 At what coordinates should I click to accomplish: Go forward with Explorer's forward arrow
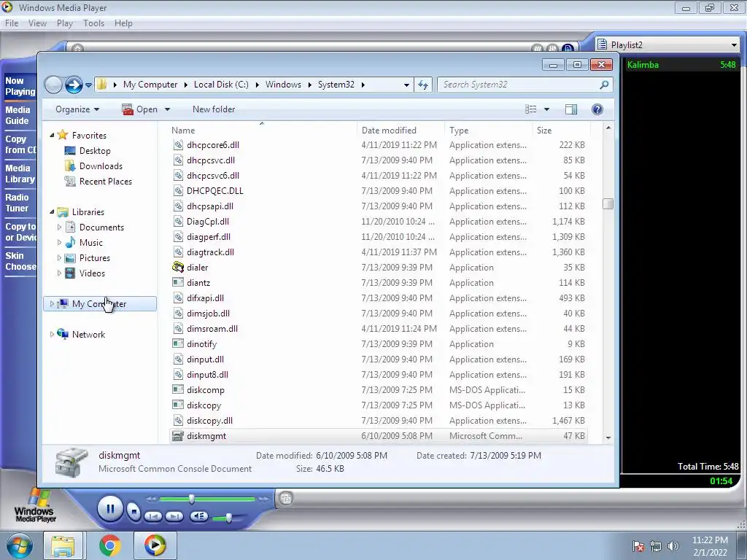(x=74, y=85)
